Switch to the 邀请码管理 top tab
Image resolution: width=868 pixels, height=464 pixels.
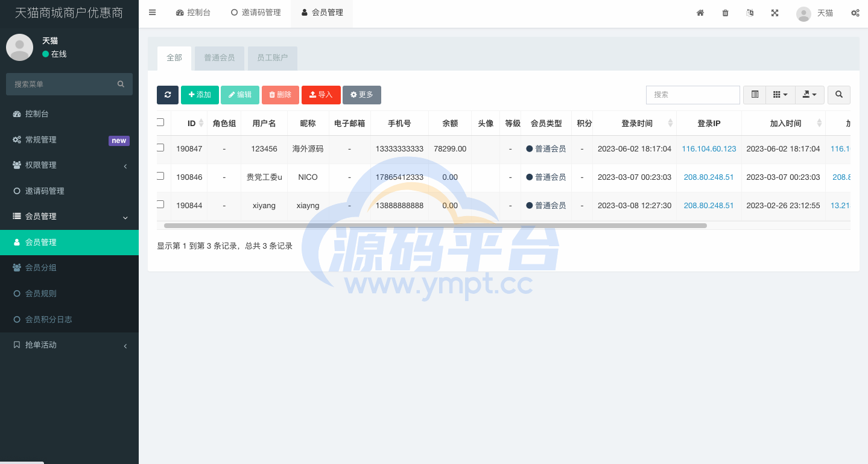click(x=256, y=13)
